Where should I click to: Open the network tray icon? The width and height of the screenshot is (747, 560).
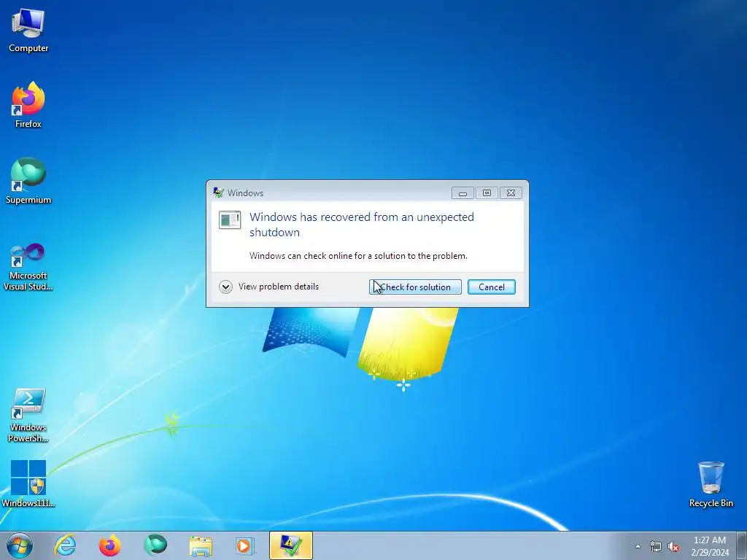tap(656, 547)
